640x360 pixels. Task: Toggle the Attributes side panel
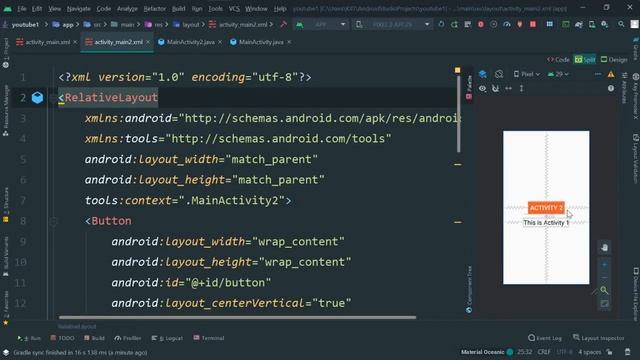(x=625, y=88)
